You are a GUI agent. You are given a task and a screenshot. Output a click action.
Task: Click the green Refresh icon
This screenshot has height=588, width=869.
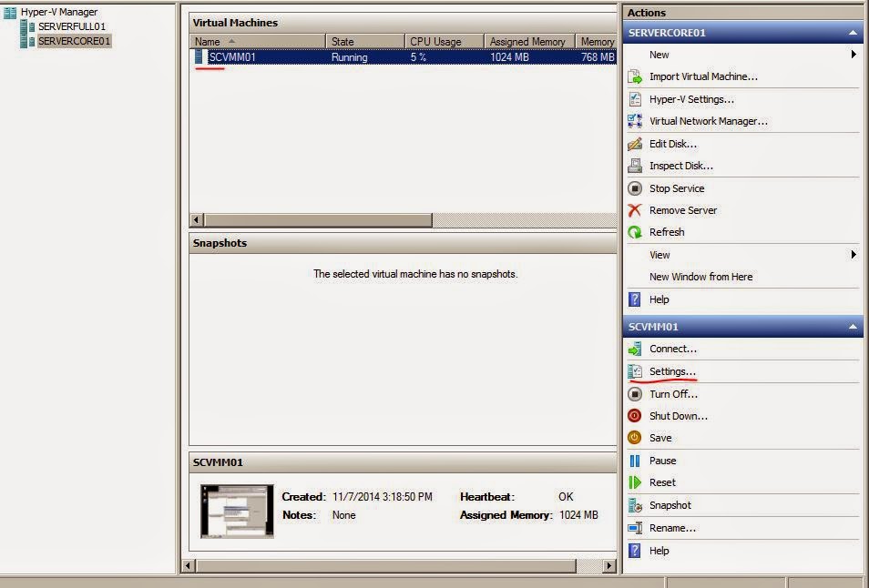(635, 232)
